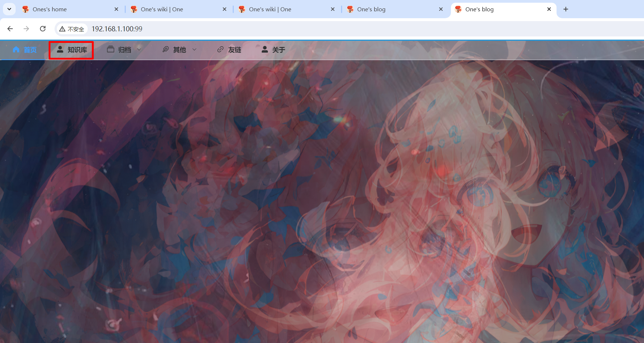Click the Ones's home tab favicon
The height and width of the screenshot is (343, 644).
point(25,9)
